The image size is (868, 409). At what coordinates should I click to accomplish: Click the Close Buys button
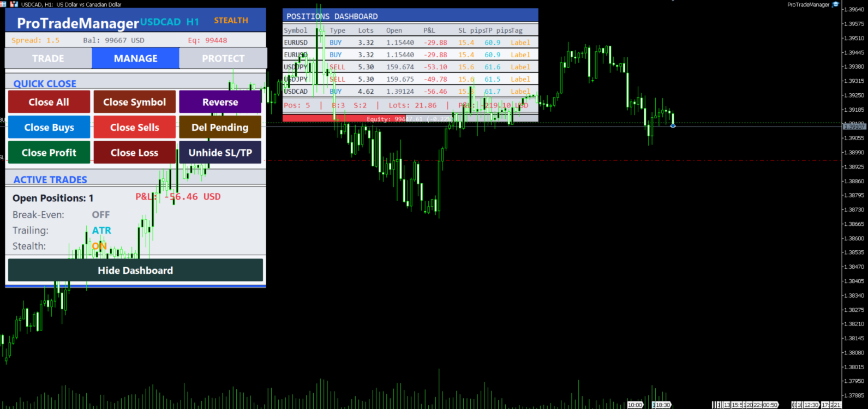click(x=49, y=127)
